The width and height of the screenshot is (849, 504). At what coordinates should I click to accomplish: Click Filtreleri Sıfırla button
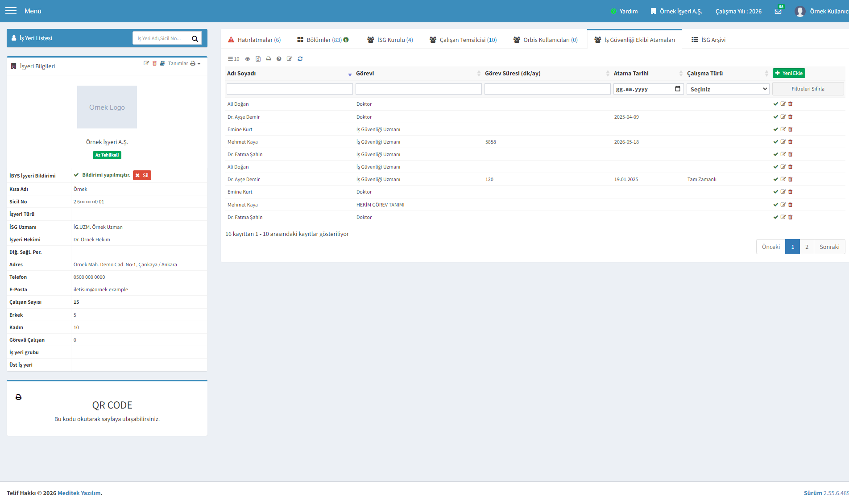click(808, 89)
